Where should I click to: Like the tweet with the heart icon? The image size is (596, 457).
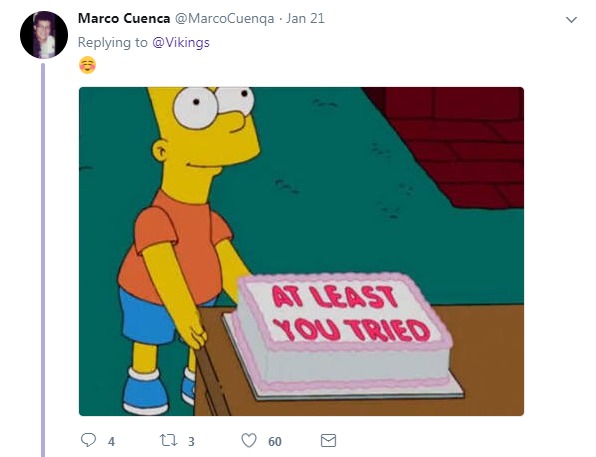tap(249, 440)
